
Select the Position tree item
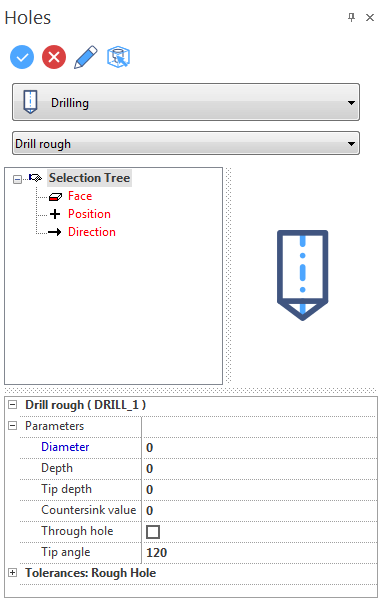[89, 214]
